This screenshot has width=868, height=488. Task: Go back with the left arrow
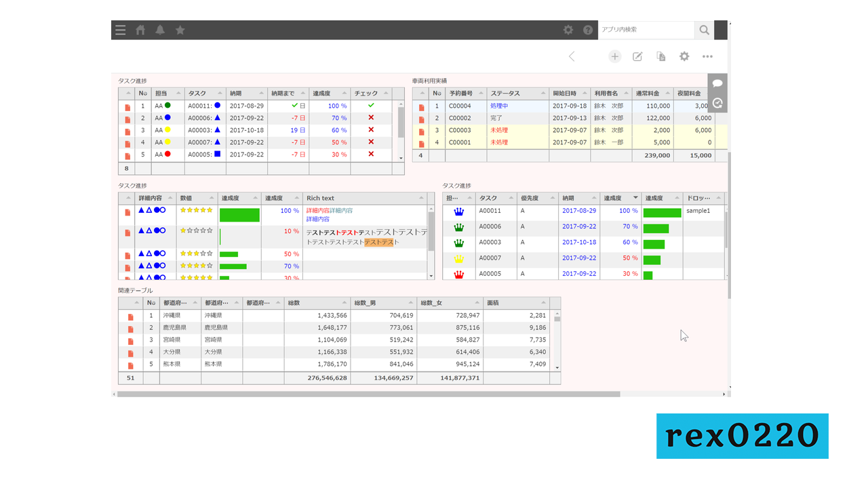(572, 57)
